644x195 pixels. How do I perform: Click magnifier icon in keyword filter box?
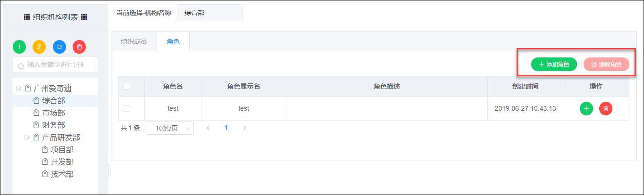tap(21, 65)
